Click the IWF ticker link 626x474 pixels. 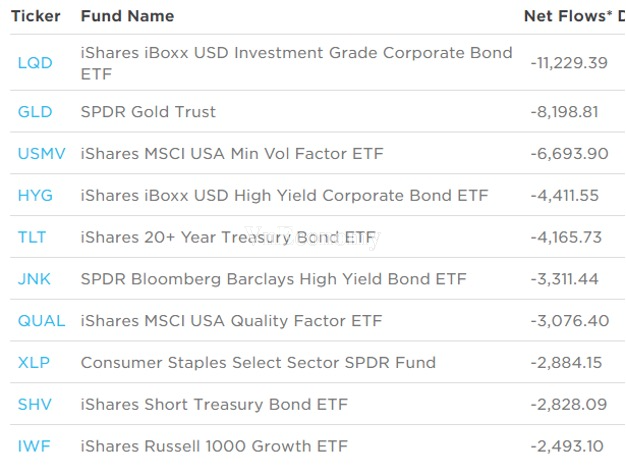point(34,446)
